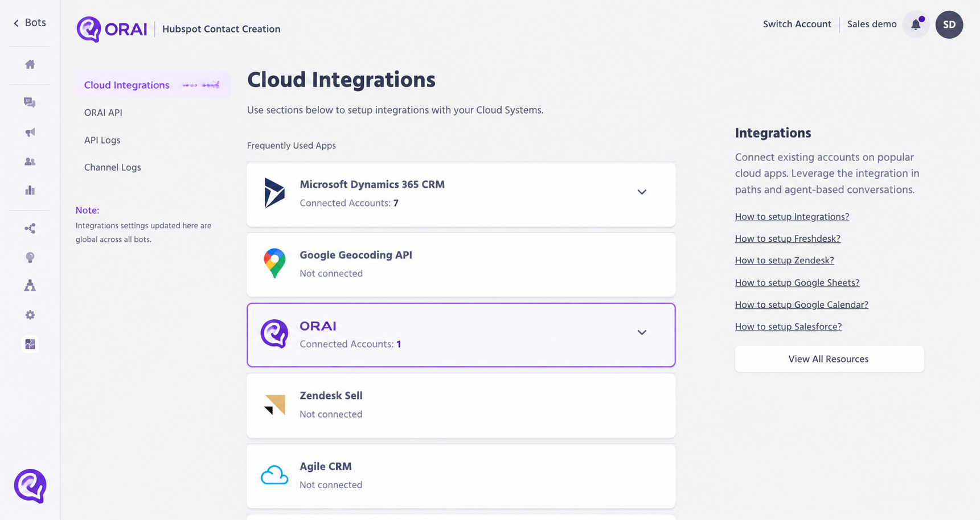
Task: Open the Home icon in sidebar
Action: tap(30, 64)
